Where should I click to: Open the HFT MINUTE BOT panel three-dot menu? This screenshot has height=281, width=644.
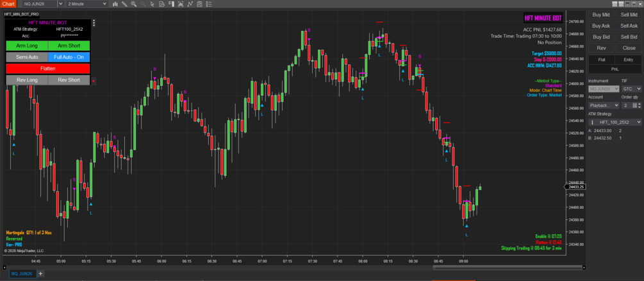[94, 23]
